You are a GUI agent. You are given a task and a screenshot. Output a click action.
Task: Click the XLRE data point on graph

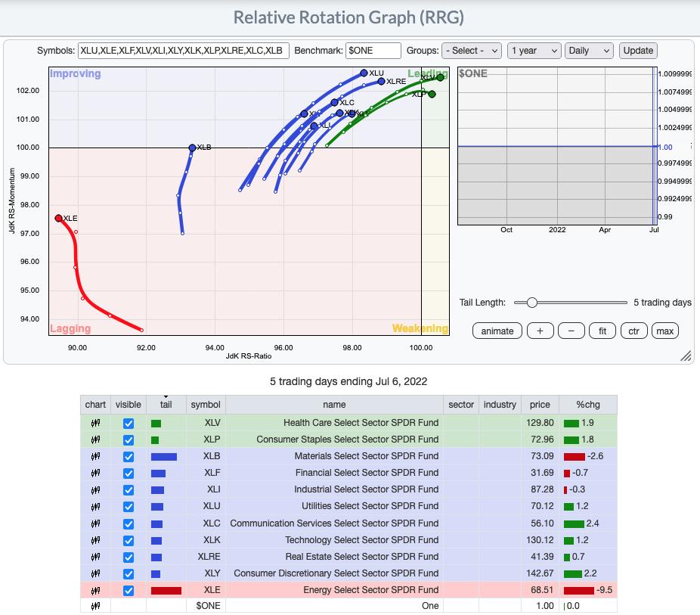[381, 81]
